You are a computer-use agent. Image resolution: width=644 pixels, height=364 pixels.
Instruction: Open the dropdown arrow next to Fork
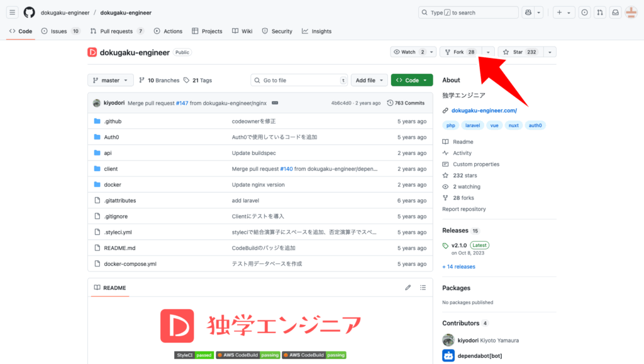coord(488,52)
